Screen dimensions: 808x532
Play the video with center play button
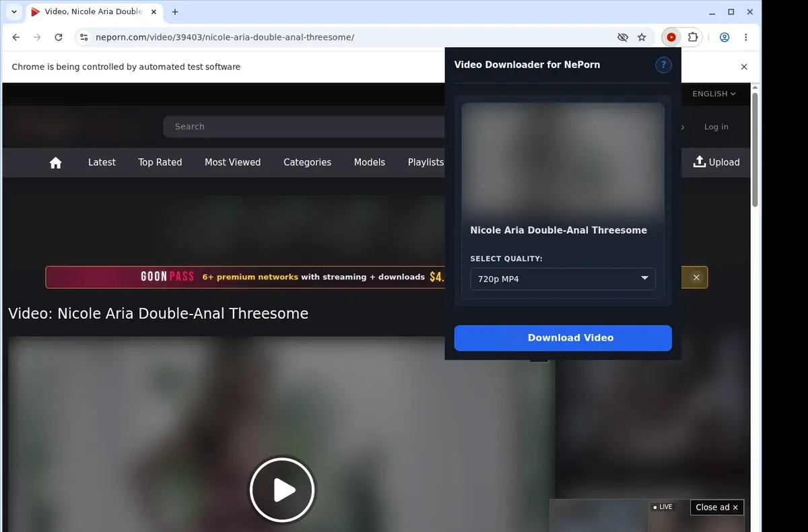[282, 490]
